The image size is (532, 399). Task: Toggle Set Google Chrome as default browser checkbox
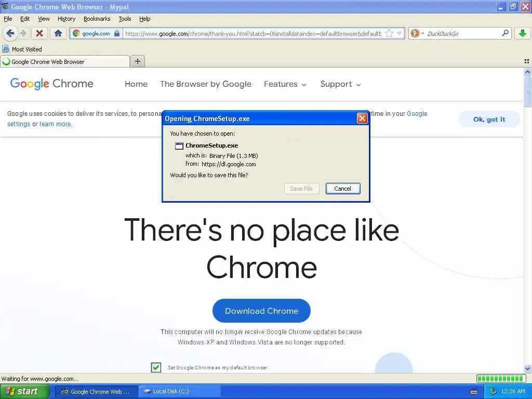coord(156,367)
